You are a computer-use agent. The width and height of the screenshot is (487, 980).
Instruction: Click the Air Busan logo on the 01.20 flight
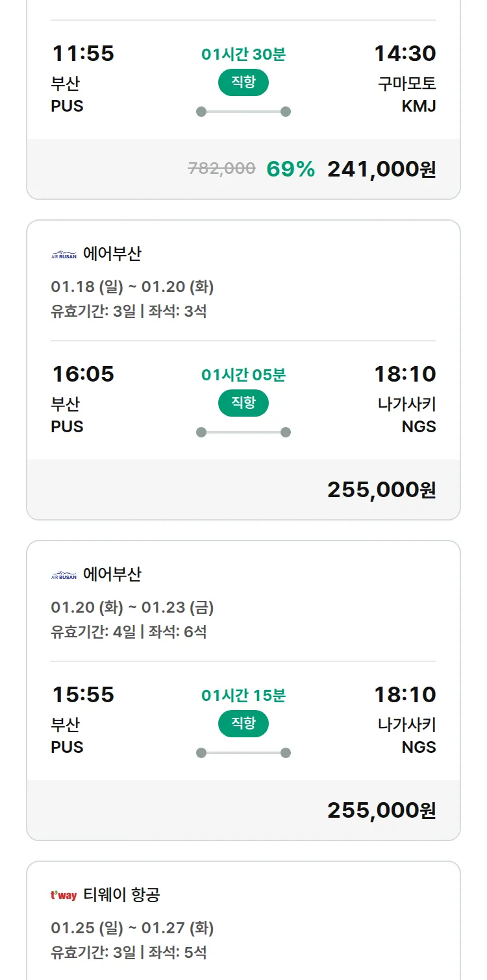[64, 576]
